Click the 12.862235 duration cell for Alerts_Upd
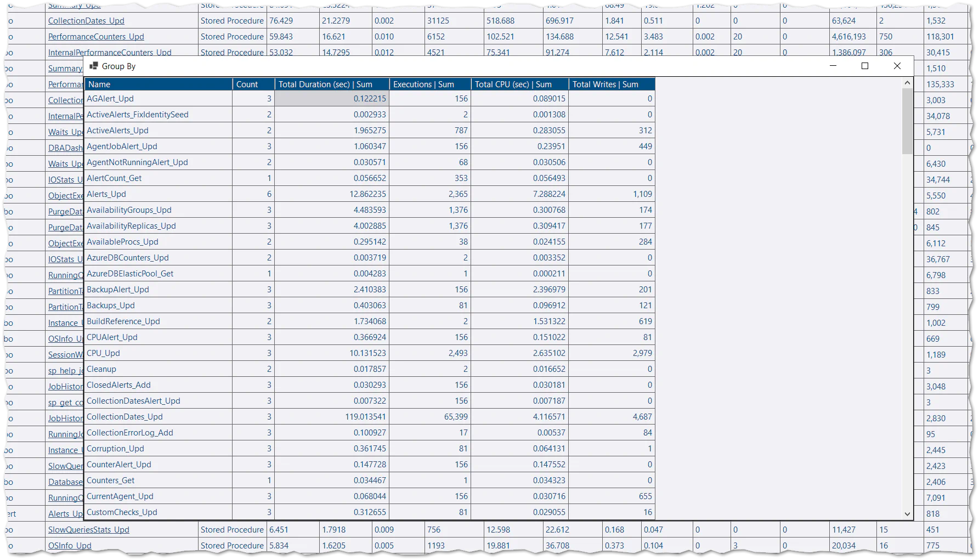This screenshot has height=560, width=979. tap(332, 194)
